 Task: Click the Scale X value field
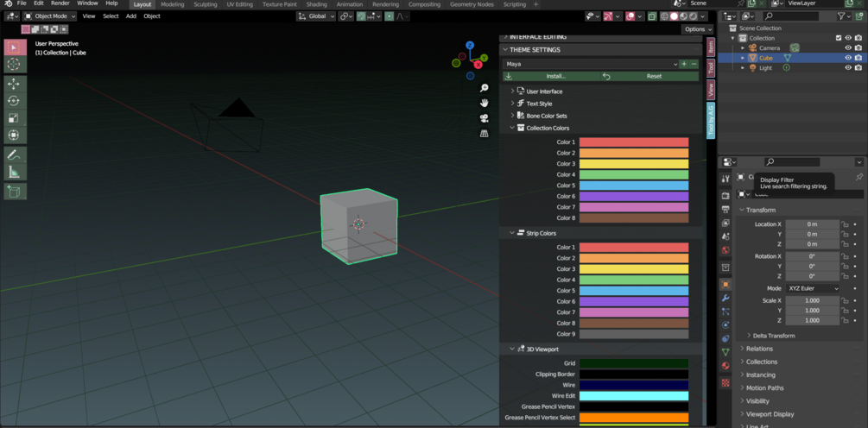(x=812, y=301)
